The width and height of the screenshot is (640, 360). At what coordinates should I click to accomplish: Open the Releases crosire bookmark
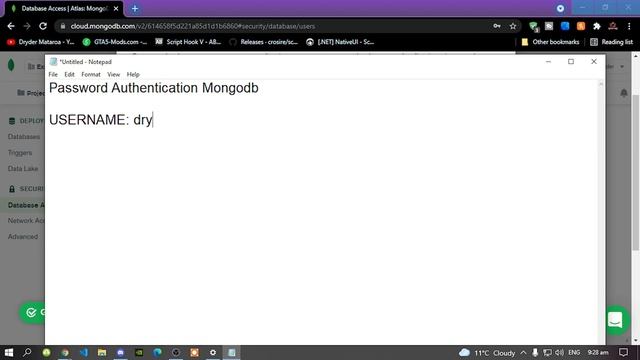click(x=264, y=42)
